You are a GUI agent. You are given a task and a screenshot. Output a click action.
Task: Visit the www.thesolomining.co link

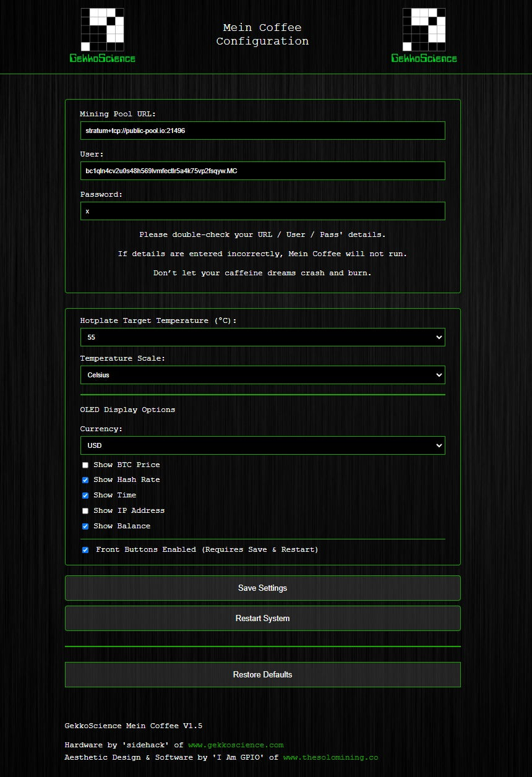point(330,758)
